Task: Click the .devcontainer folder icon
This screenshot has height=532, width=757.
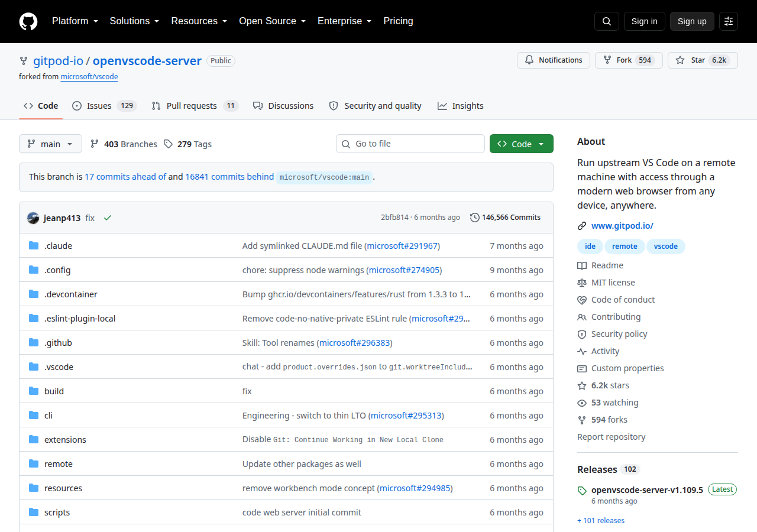Action: pyautogui.click(x=34, y=294)
